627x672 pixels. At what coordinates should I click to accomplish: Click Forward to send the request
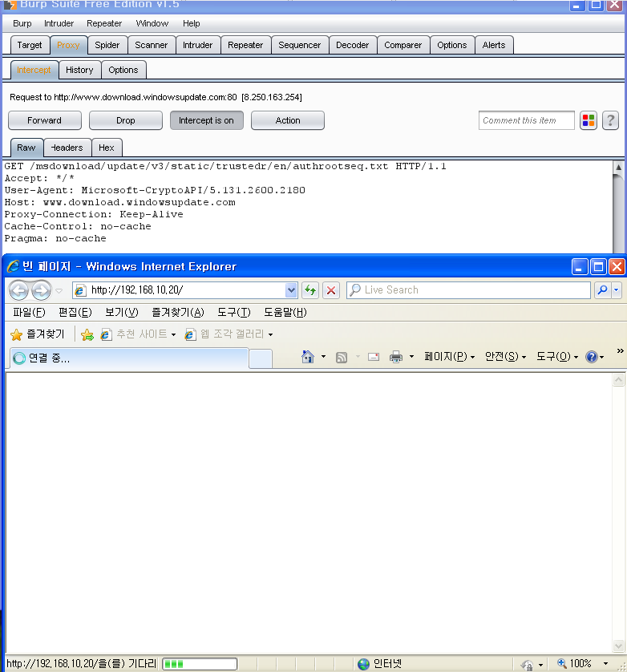tap(45, 120)
